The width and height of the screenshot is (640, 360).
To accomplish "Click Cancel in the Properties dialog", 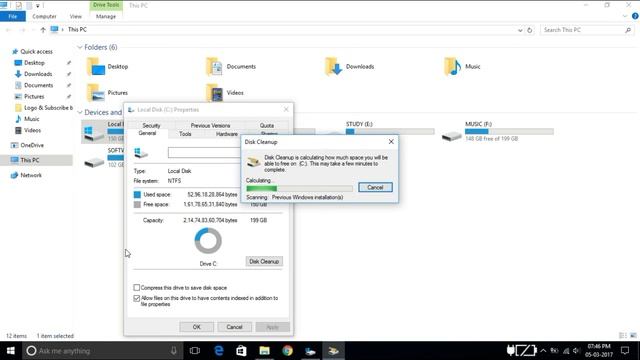I will pyautogui.click(x=234, y=327).
